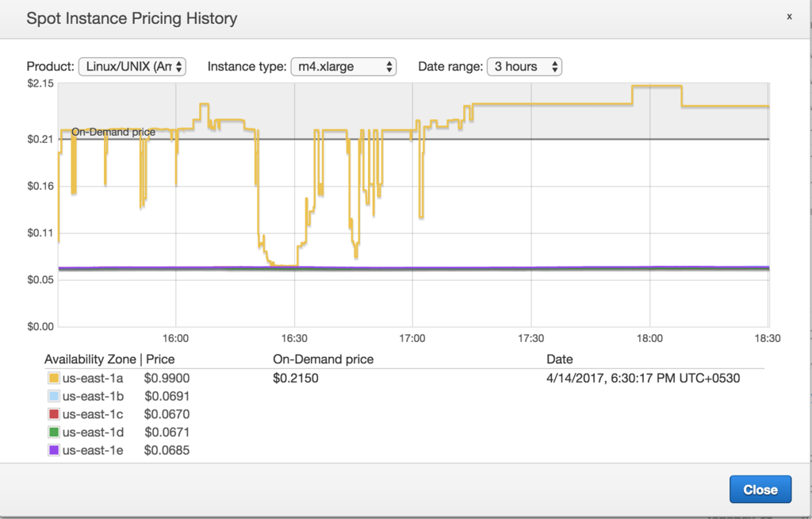Viewport: 812px width, 519px height.
Task: Click the Instance type dropdown stepper arrows
Action: [x=389, y=67]
